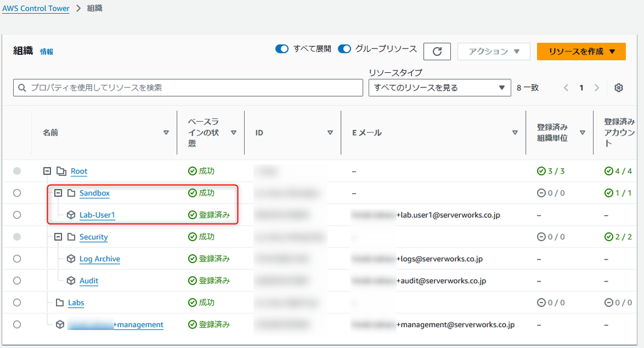Open the Lab-User1 account link
Image resolution: width=644 pixels, height=348 pixels.
(97, 215)
